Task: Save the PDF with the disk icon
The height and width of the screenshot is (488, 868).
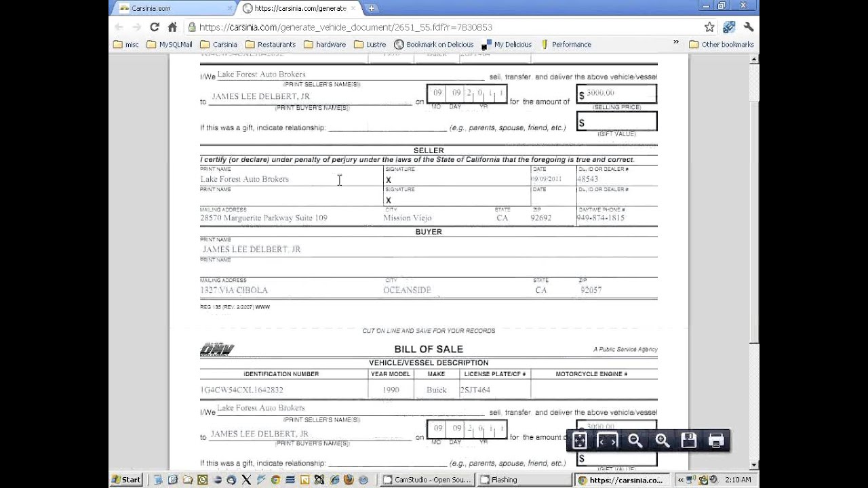Action: coord(689,441)
